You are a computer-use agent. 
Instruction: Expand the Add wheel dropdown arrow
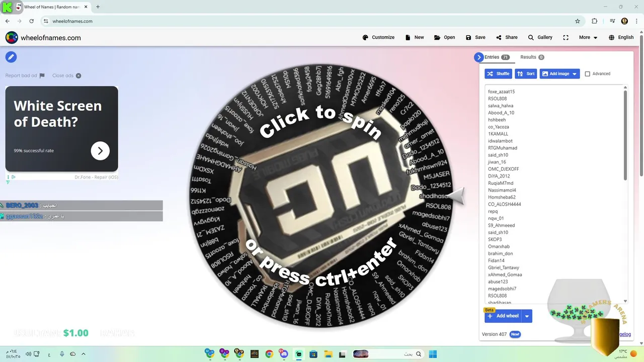click(x=527, y=316)
